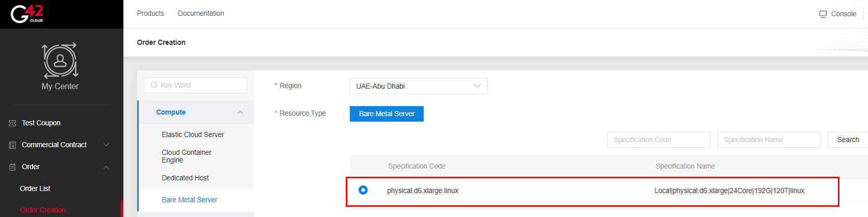
Task: Click the Specification Code input field
Action: 658,140
